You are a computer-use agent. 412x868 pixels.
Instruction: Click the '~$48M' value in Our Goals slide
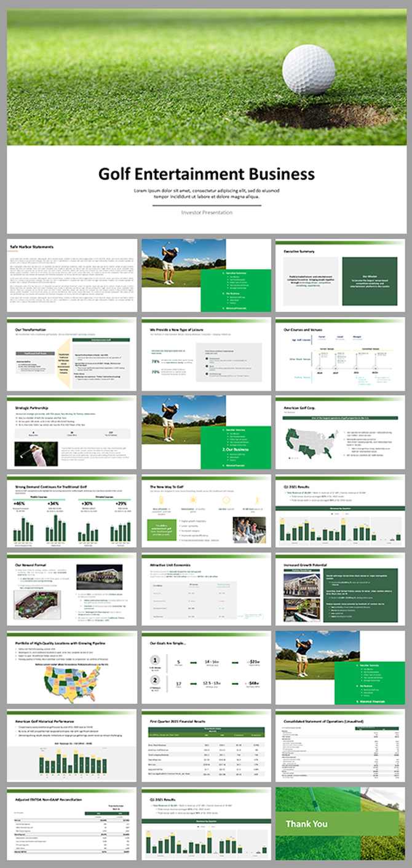[x=253, y=683]
